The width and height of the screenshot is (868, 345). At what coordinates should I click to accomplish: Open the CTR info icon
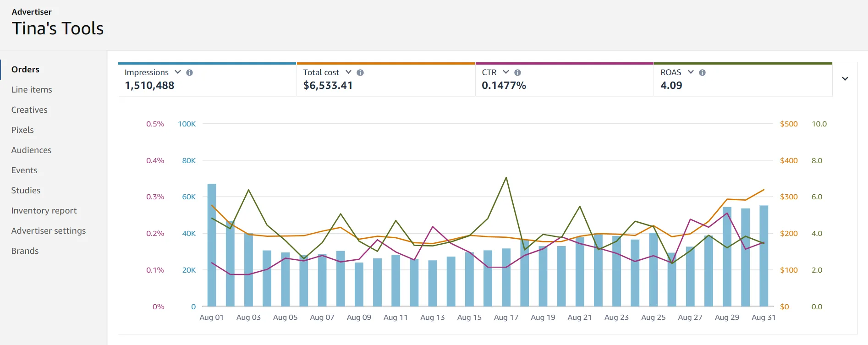coord(517,72)
